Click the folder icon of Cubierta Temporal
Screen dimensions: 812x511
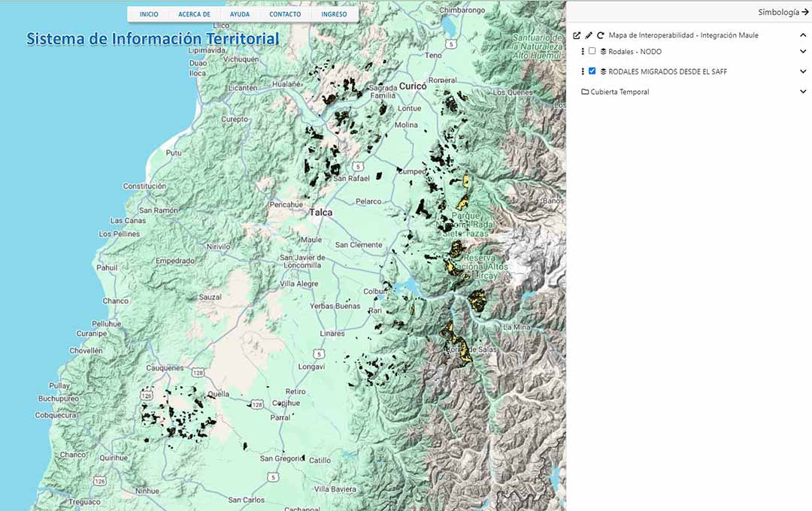[585, 92]
